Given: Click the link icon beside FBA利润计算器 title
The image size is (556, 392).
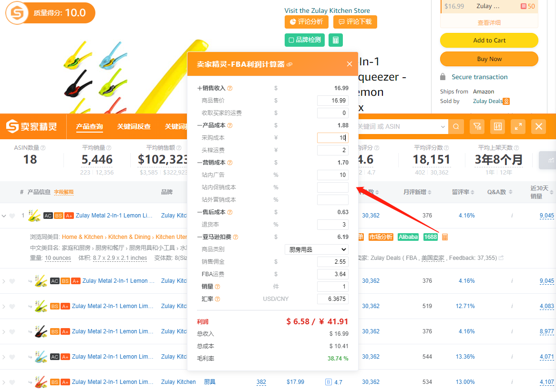Looking at the screenshot, I should [x=289, y=64].
